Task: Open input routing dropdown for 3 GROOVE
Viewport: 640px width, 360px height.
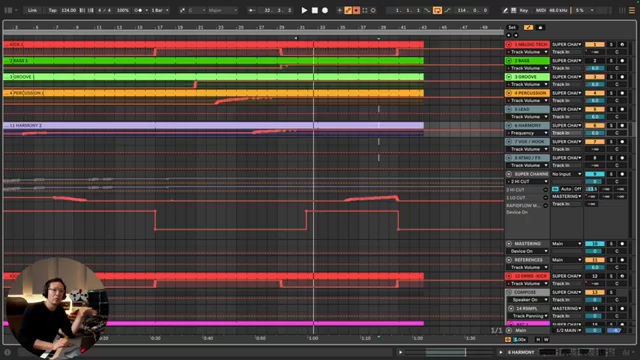Action: pos(567,77)
